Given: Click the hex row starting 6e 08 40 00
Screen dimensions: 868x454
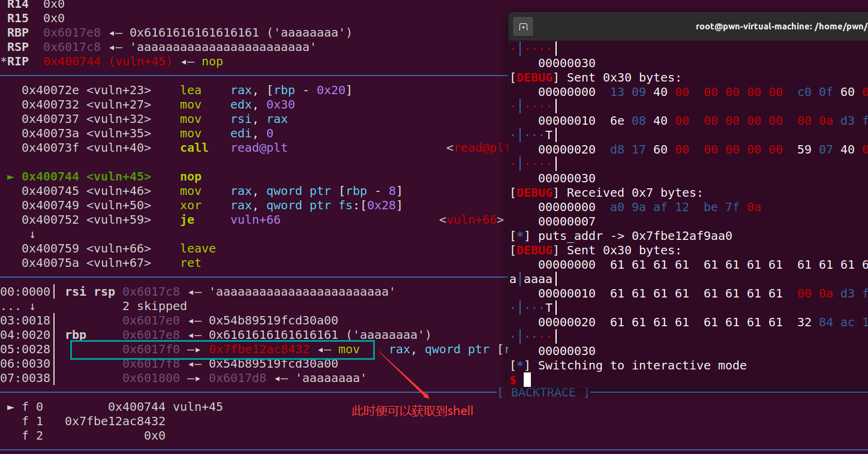Looking at the screenshot, I should coord(703,121).
